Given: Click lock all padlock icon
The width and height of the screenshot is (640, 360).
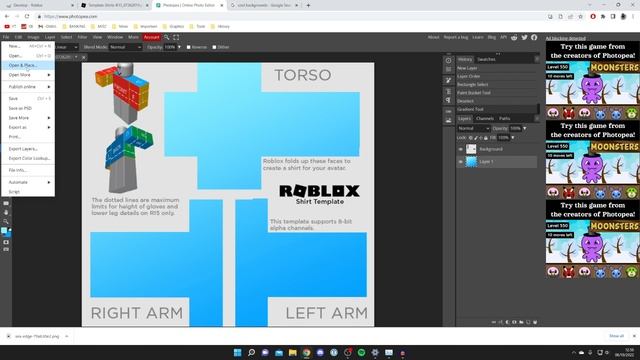Looking at the screenshot, I should coord(485,138).
